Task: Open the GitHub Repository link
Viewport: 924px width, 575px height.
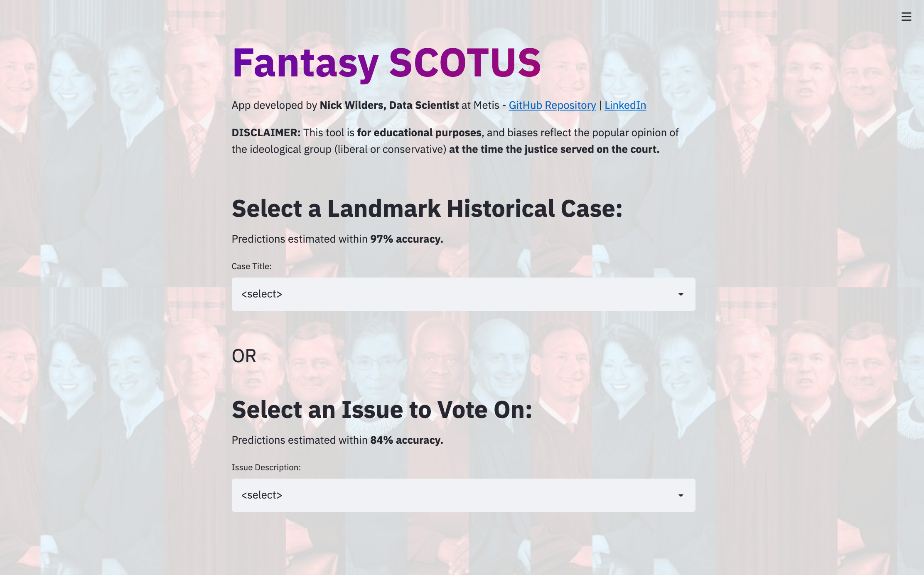Action: (x=552, y=106)
